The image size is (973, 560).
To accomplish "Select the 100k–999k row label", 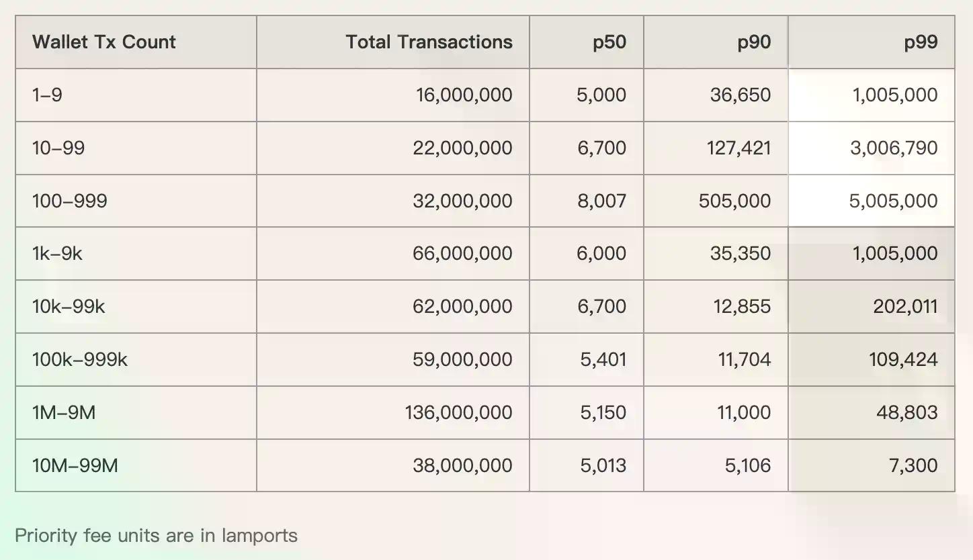I will pyautogui.click(x=79, y=359).
